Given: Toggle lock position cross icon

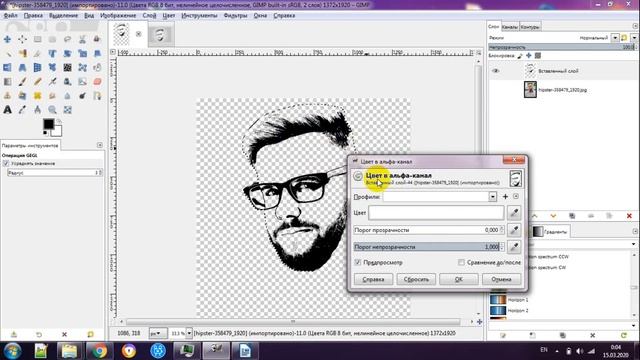Looking at the screenshot, I should tap(529, 56).
